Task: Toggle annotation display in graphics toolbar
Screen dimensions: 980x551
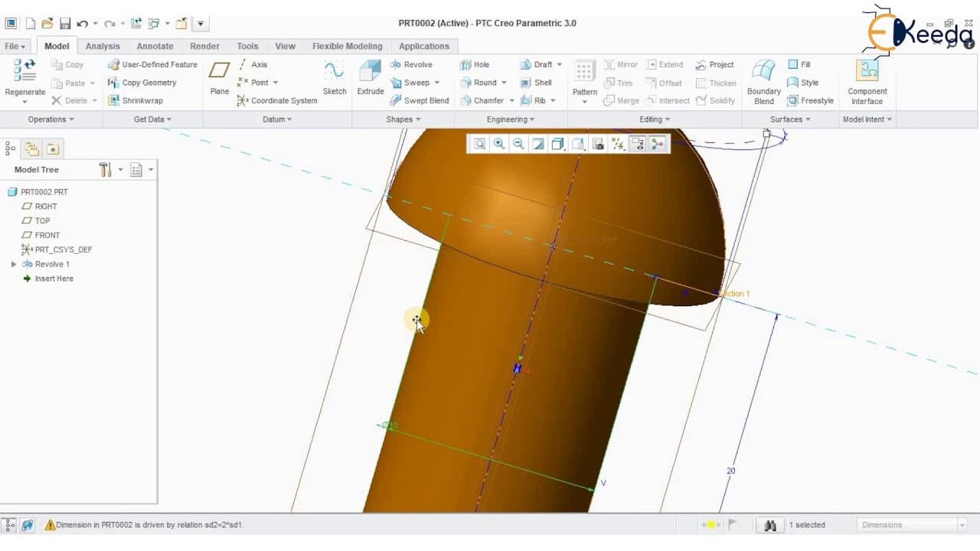Action: pyautogui.click(x=638, y=144)
